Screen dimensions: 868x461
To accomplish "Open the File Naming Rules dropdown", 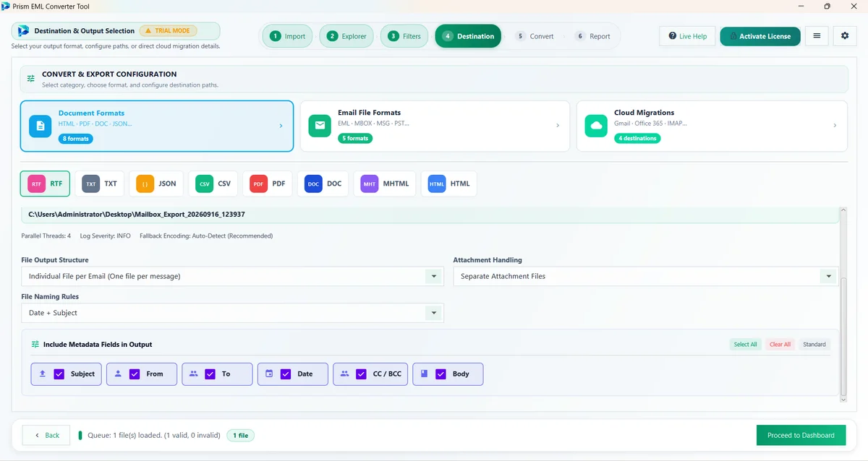I will 232,313.
